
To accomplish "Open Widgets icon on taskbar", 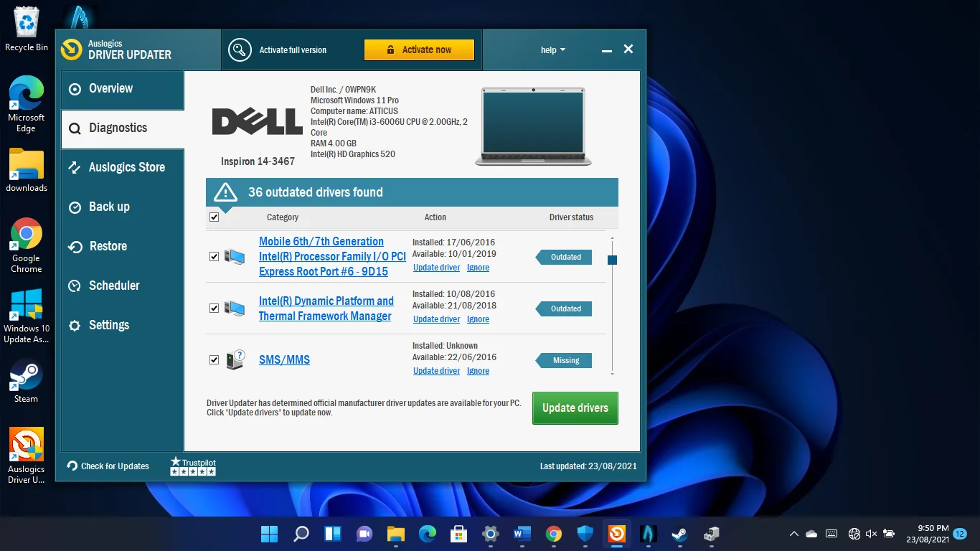I will coord(333,534).
